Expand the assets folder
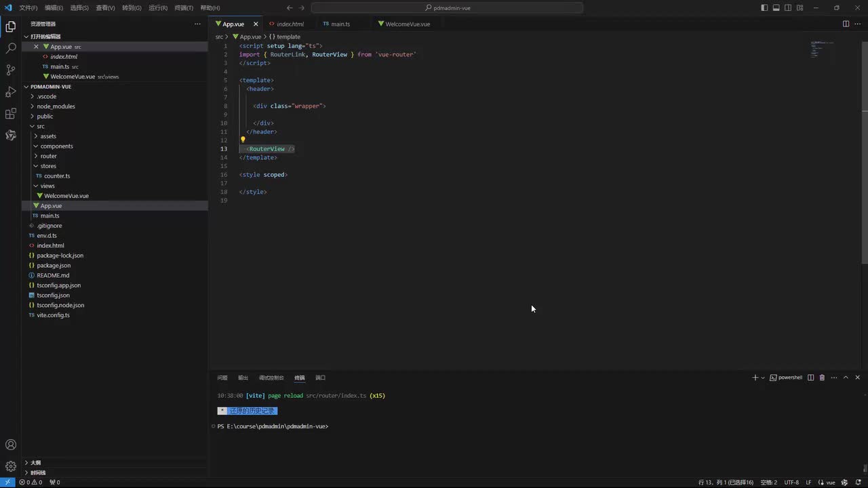Image resolution: width=868 pixels, height=488 pixels. tap(48, 136)
